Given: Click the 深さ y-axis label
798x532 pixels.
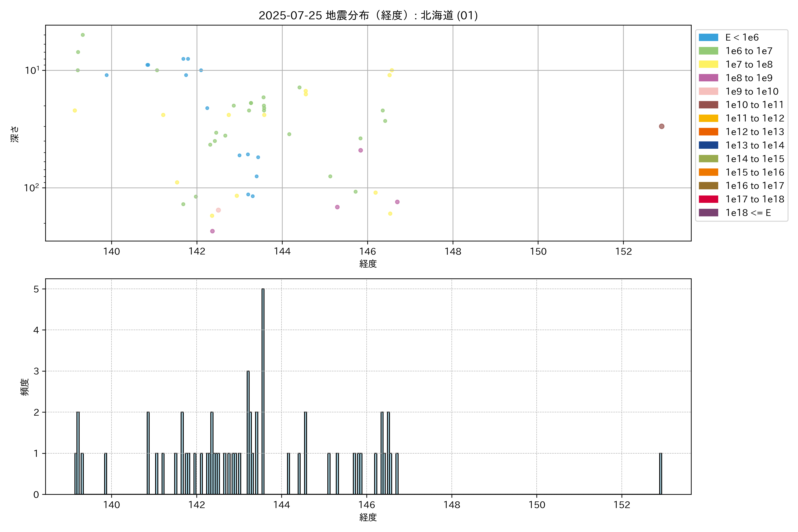Looking at the screenshot, I should pyautogui.click(x=15, y=134).
